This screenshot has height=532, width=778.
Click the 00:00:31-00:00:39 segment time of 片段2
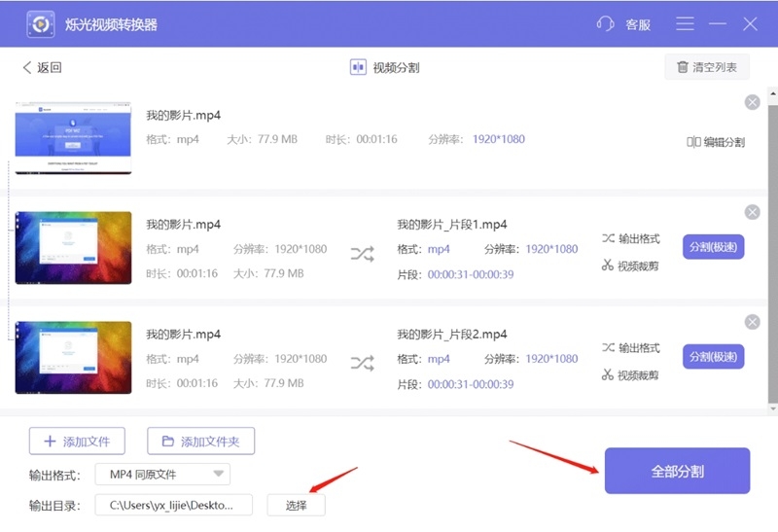pos(471,384)
